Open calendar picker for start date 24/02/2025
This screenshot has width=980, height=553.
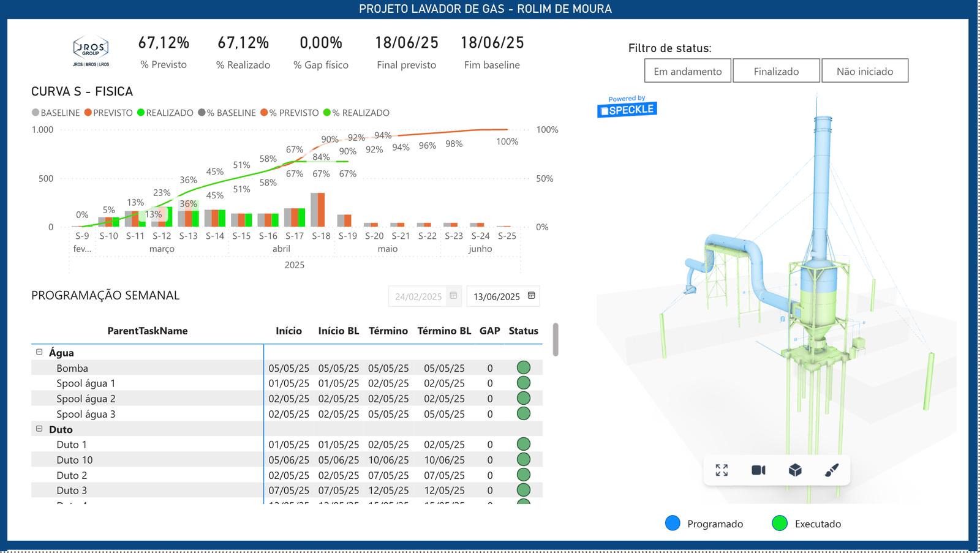(x=453, y=296)
